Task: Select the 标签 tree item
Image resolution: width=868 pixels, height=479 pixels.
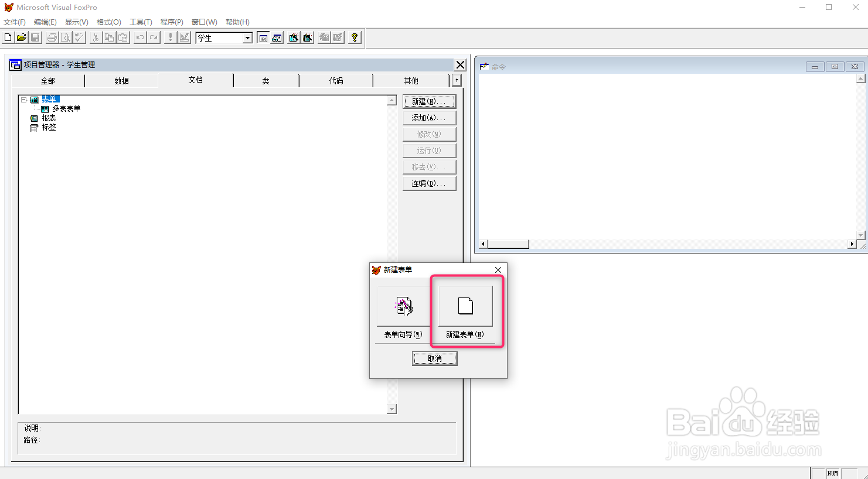Action: tap(49, 127)
